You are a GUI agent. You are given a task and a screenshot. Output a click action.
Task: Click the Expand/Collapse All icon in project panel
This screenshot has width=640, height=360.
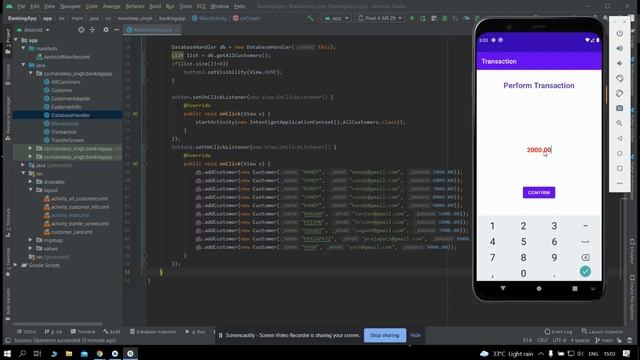[92, 30]
